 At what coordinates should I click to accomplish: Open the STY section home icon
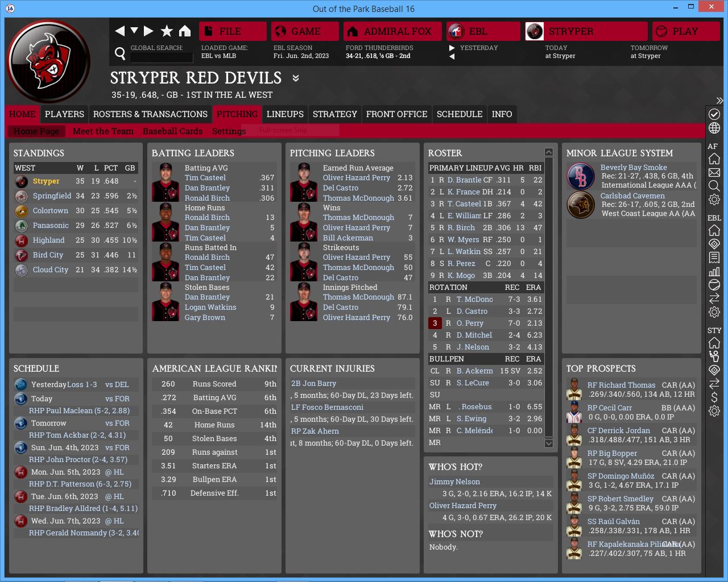click(x=714, y=343)
